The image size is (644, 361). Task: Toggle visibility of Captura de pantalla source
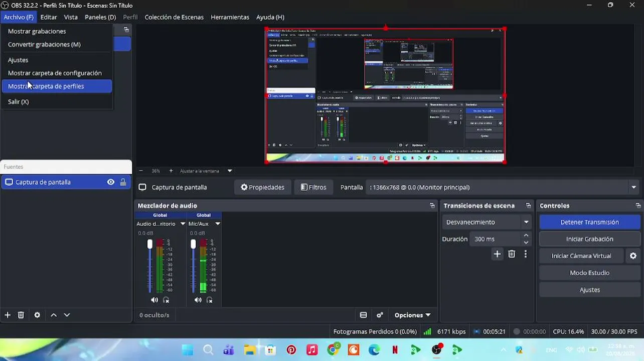click(x=111, y=182)
